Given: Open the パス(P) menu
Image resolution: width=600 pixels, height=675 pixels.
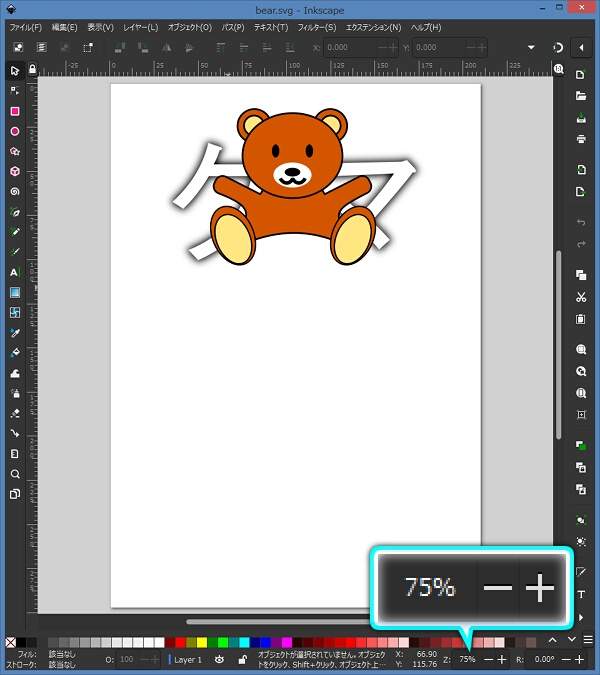Looking at the screenshot, I should (233, 27).
